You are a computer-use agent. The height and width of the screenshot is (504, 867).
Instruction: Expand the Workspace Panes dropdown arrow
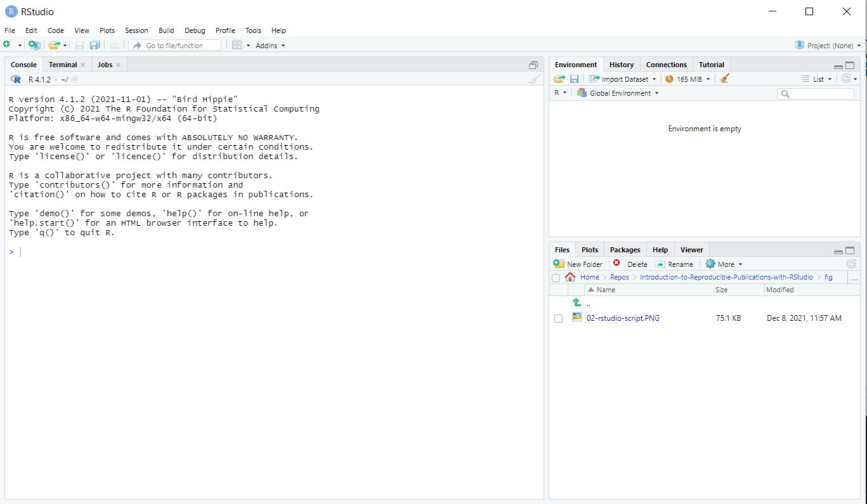248,46
